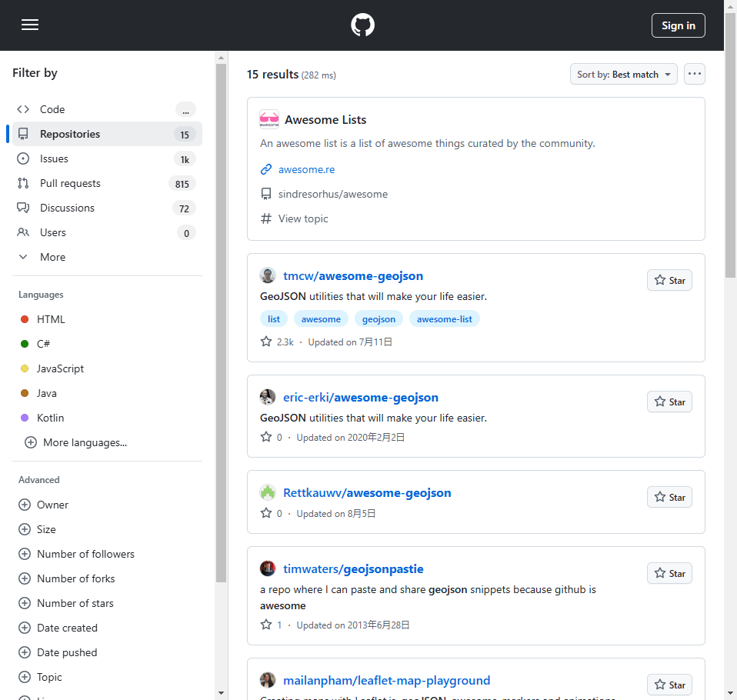Screen dimensions: 737x700
Task: Open mailanpham/leaflet-map-playground repository
Action: [386, 681]
